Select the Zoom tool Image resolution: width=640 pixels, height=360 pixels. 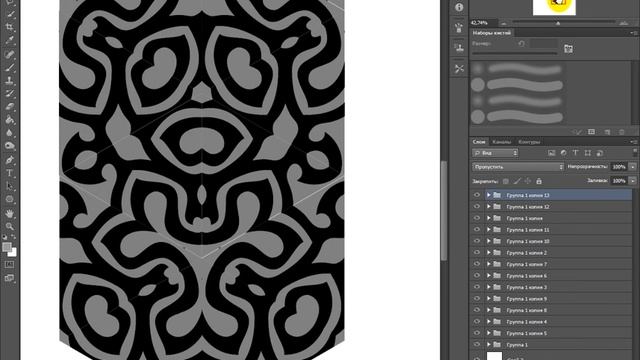click(10, 226)
